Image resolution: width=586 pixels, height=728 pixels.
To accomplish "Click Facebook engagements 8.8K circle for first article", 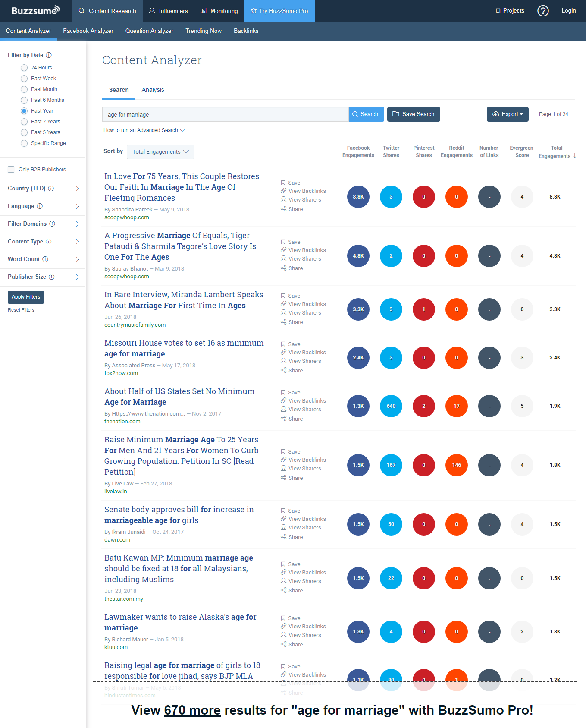I will pyautogui.click(x=358, y=197).
